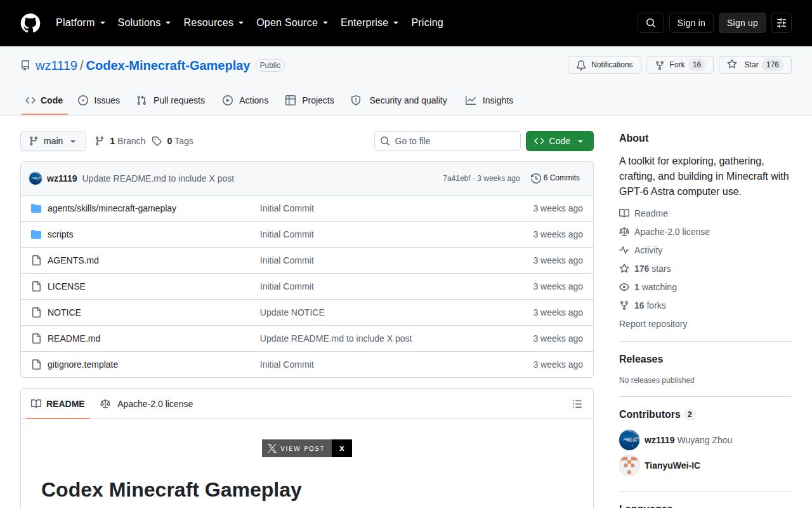The width and height of the screenshot is (812, 508).
Task: Click wz1119 contributor avatar
Action: [629, 440]
